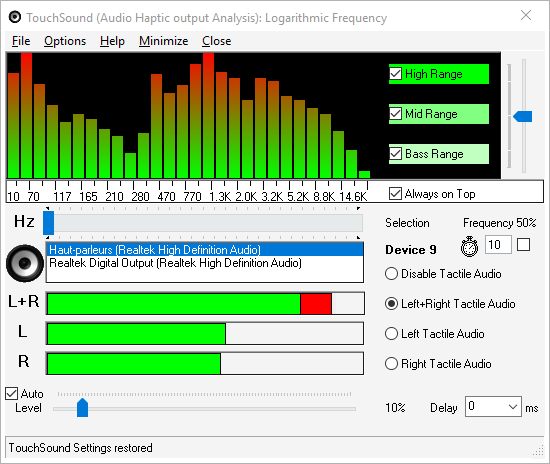
Task: Click status text TouchSound Settings restored
Action: 80,448
